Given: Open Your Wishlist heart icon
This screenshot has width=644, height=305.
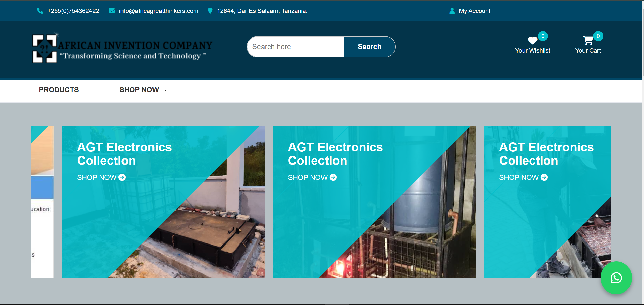Looking at the screenshot, I should point(533,40).
